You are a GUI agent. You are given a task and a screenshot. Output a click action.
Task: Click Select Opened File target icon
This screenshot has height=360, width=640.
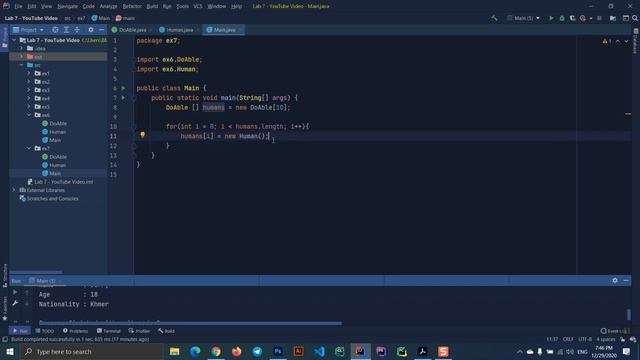[x=55, y=30]
